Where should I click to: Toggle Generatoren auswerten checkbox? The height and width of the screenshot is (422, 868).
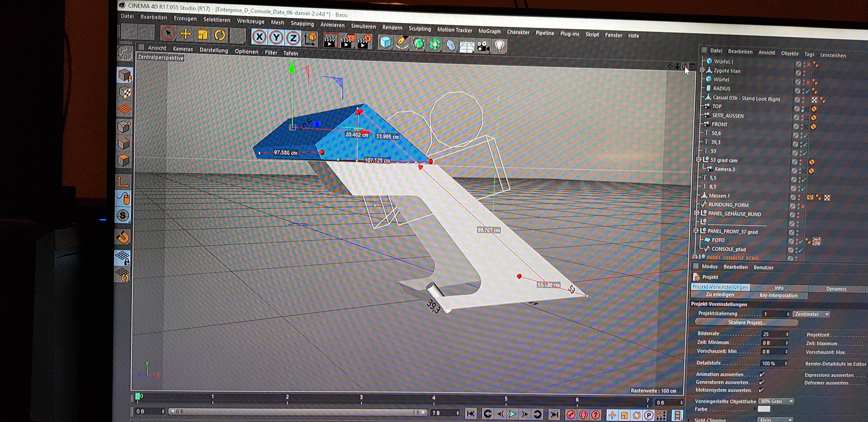[x=761, y=382]
